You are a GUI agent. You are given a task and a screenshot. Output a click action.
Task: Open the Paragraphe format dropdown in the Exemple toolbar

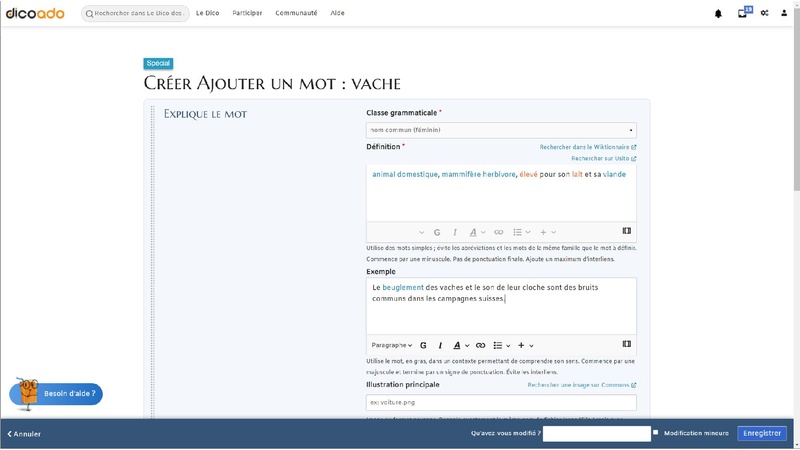pos(391,345)
